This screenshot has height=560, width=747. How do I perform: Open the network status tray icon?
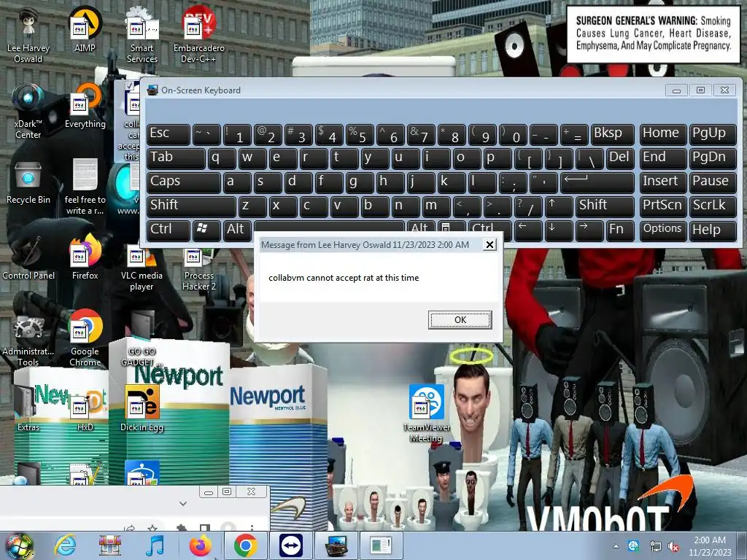pos(655,546)
